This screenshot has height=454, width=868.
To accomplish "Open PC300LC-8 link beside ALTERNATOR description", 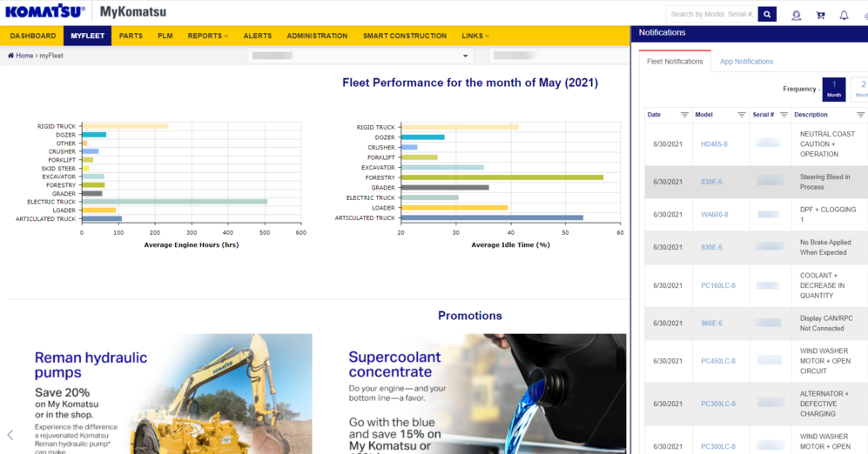I will click(718, 404).
